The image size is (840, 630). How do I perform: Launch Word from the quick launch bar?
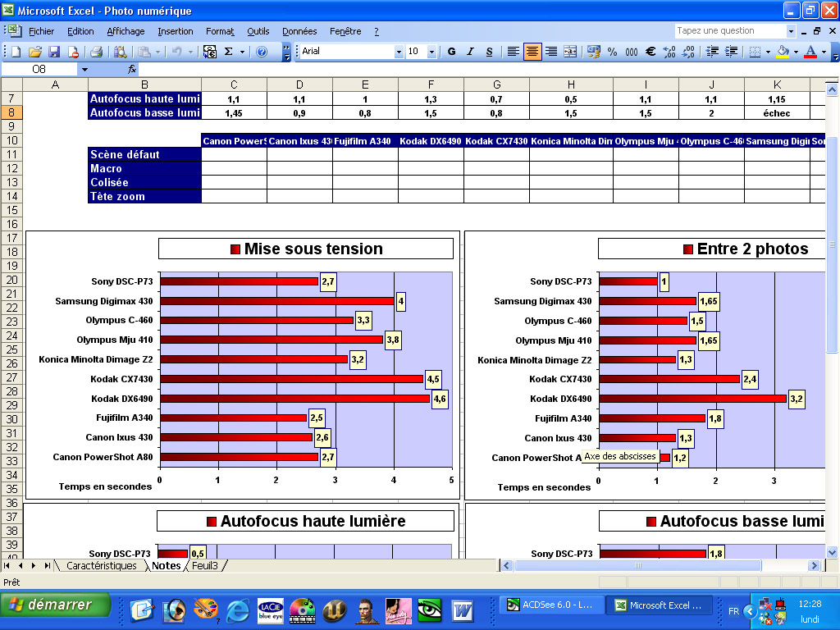point(463,610)
